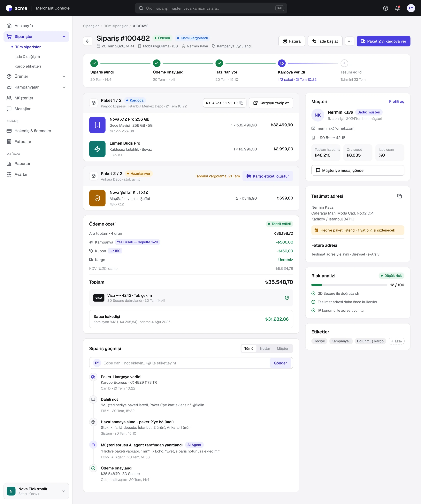Switch history to the Tümü tab

[249, 348]
